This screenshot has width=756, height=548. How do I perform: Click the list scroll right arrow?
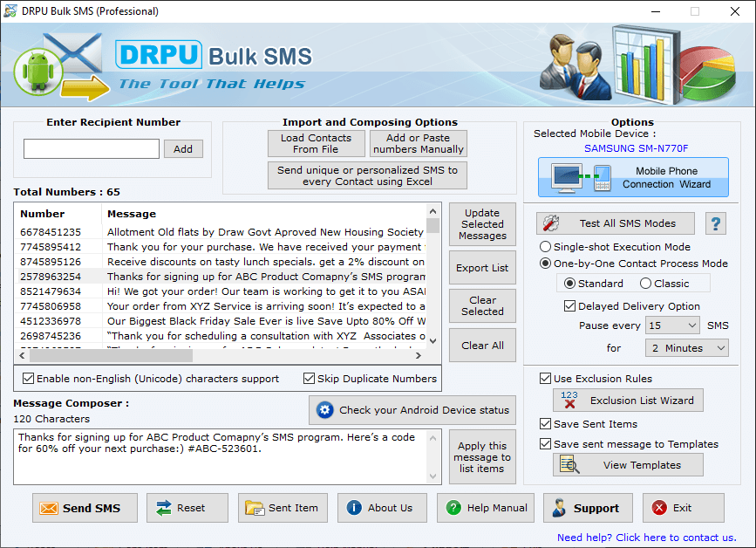click(x=419, y=355)
